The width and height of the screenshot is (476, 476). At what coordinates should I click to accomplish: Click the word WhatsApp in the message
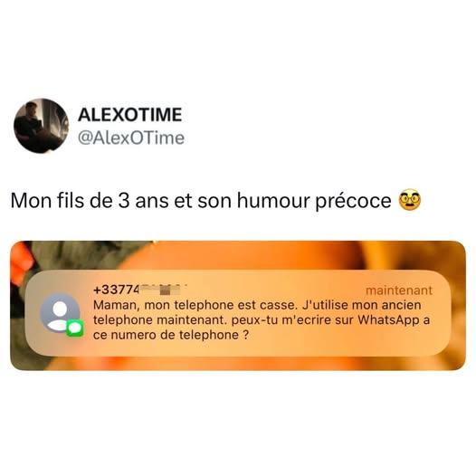tap(388, 320)
